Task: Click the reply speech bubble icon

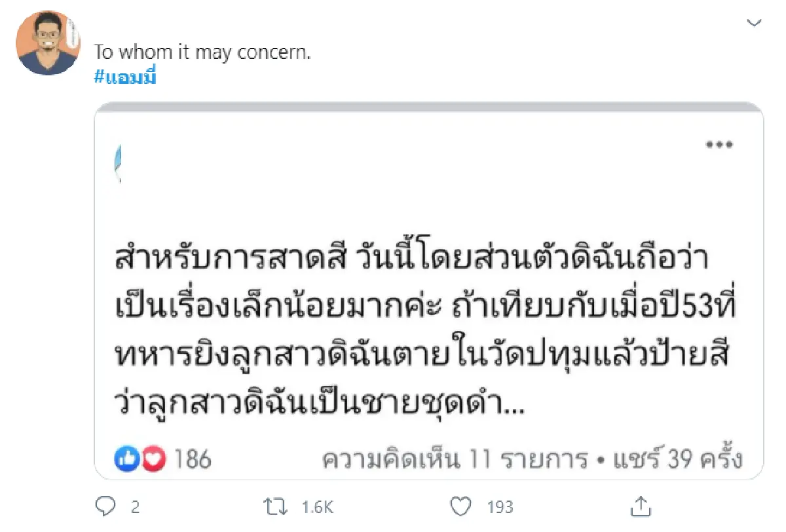Action: pos(105,506)
